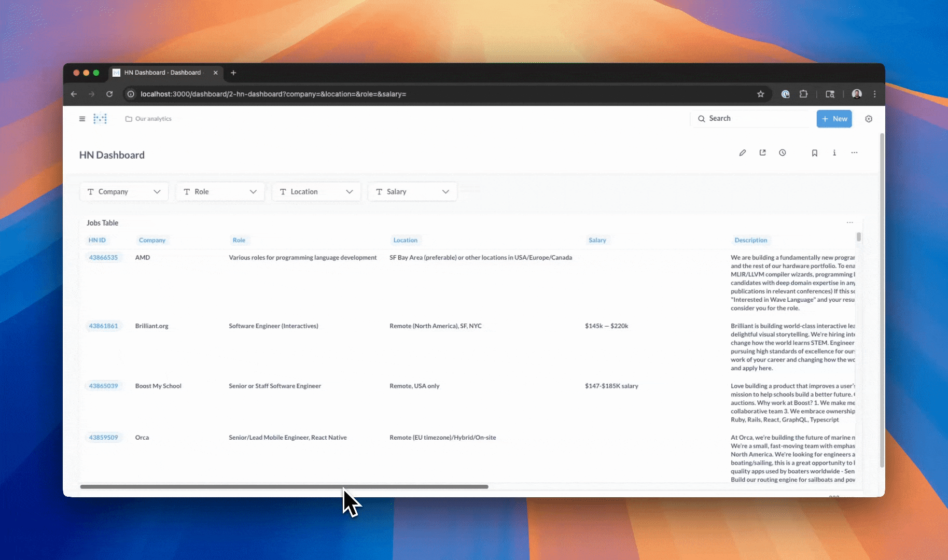Open the settings gear icon

click(x=869, y=119)
